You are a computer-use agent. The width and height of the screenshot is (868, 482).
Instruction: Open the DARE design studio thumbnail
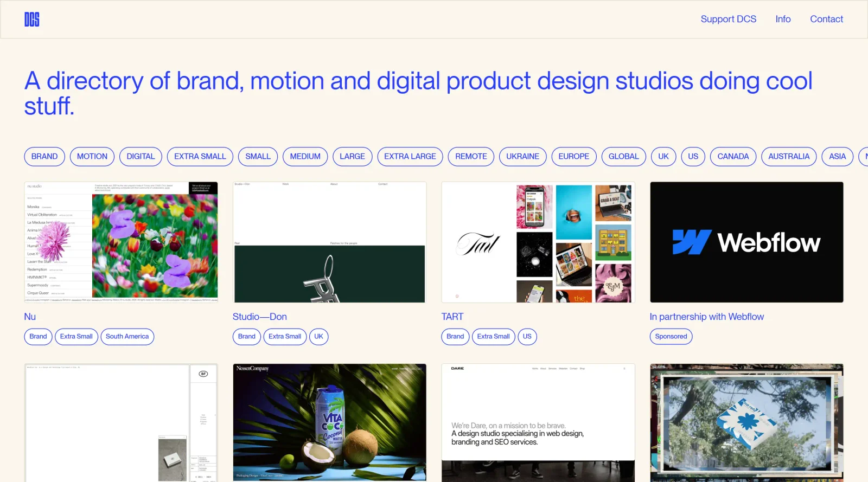point(538,423)
